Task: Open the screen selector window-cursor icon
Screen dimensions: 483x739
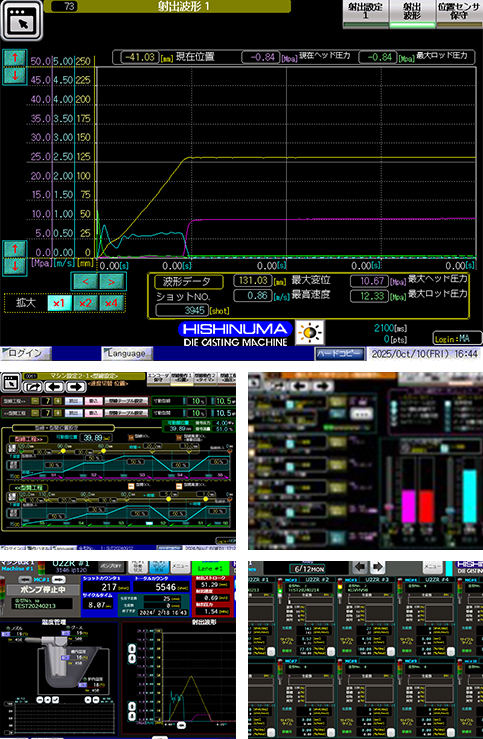Action: pyautogui.click(x=22, y=21)
